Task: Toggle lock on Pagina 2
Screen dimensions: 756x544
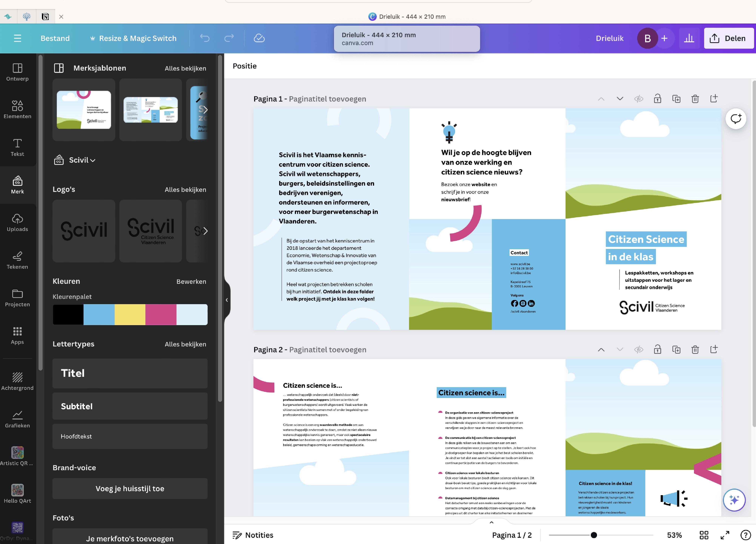Action: tap(657, 349)
